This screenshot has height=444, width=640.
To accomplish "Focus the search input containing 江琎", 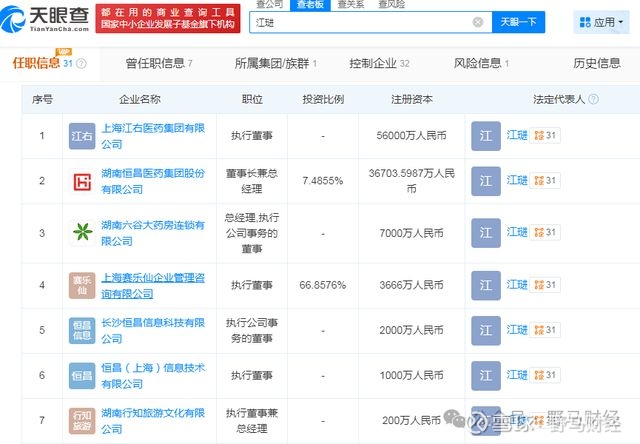I will tap(371, 22).
